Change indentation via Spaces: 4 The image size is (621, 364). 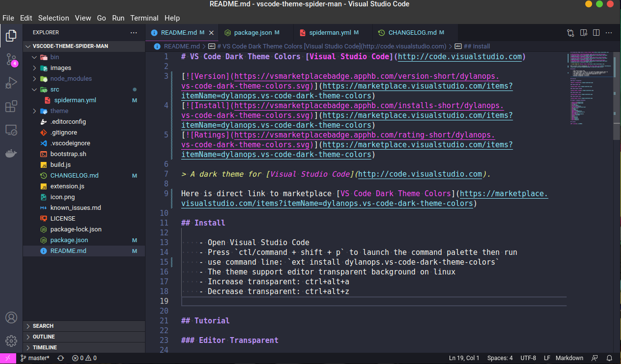coord(500,358)
